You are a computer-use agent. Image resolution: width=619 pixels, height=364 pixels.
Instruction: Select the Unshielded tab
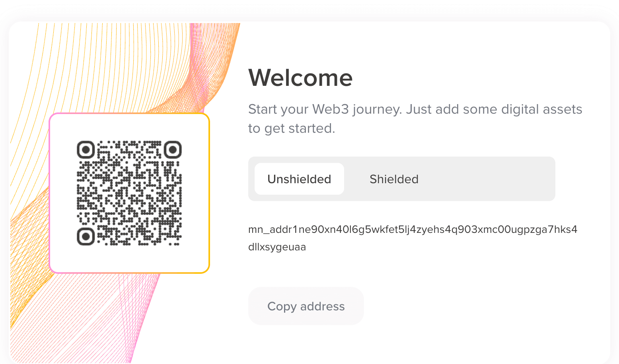coord(299,179)
